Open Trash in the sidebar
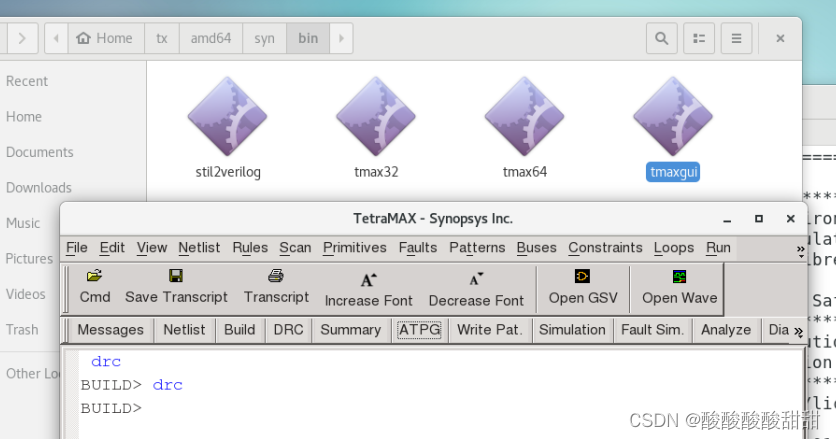 point(22,330)
